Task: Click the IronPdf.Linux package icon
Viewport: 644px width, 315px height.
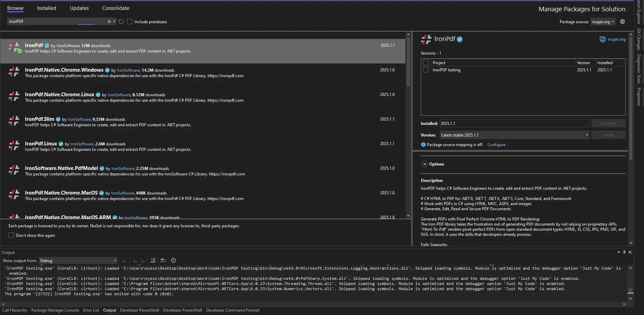Action: (14, 145)
